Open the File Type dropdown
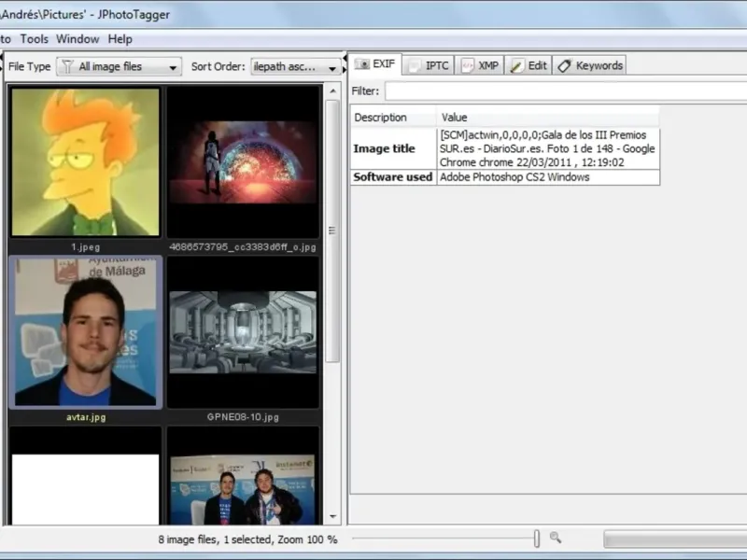The image size is (747, 560). click(x=119, y=66)
